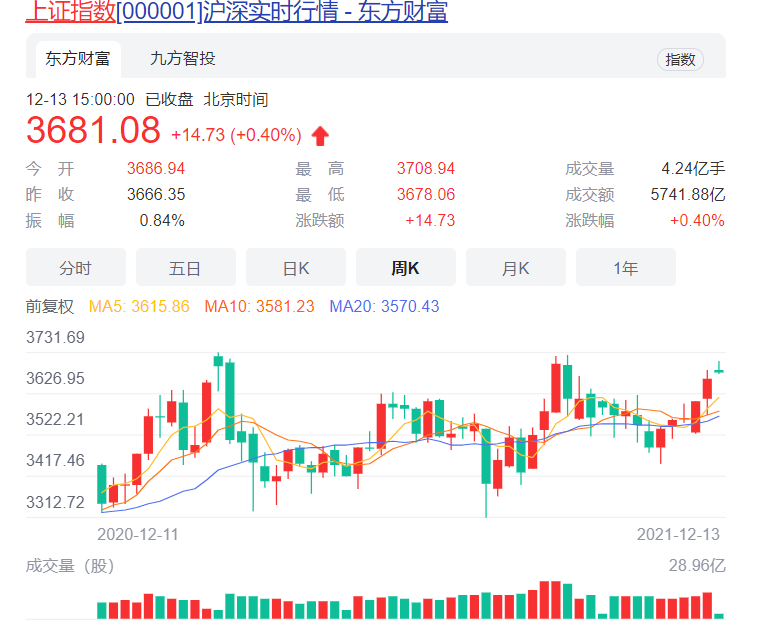This screenshot has height=635, width=761.
Task: Switch chart to 日K
Action: [296, 268]
